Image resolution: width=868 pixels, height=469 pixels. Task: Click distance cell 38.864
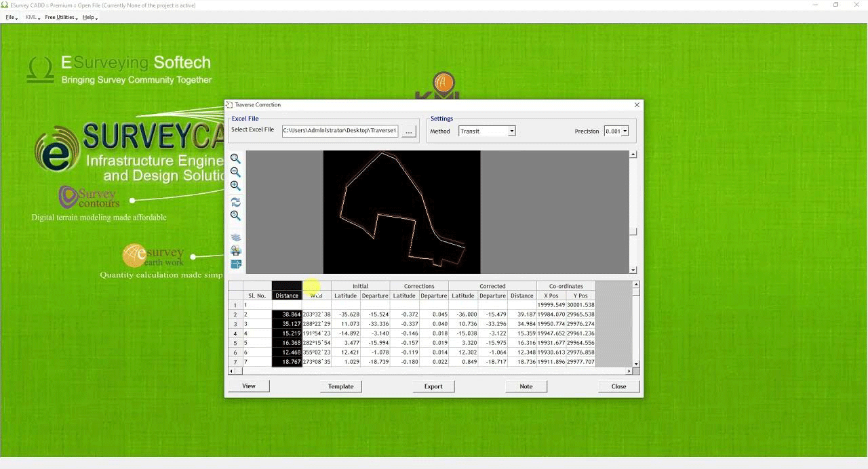(x=287, y=314)
